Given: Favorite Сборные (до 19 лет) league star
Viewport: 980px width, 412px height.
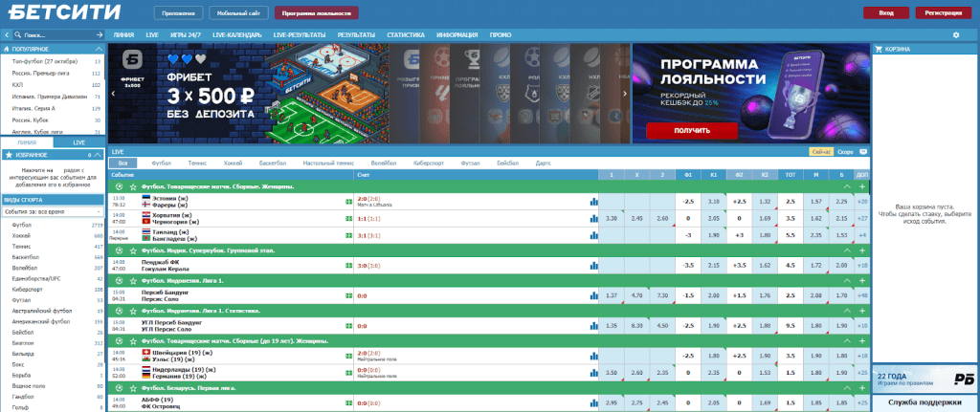Looking at the screenshot, I should (132, 341).
